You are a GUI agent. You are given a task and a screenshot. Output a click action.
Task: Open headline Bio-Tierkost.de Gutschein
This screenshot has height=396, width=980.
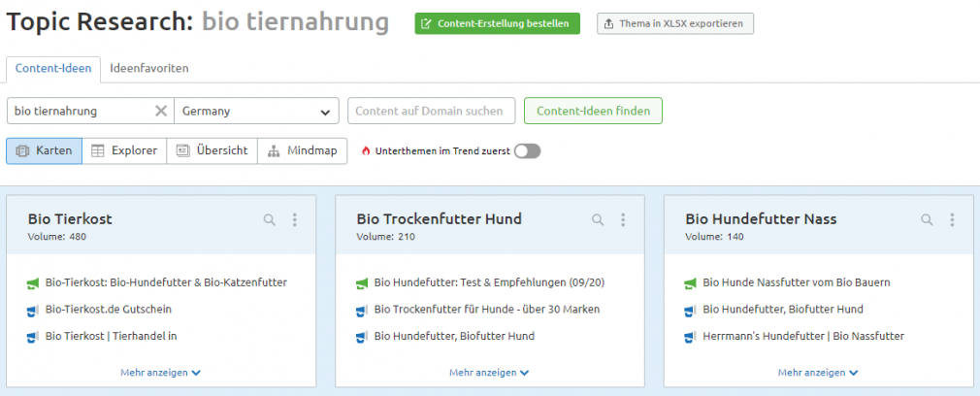point(108,309)
